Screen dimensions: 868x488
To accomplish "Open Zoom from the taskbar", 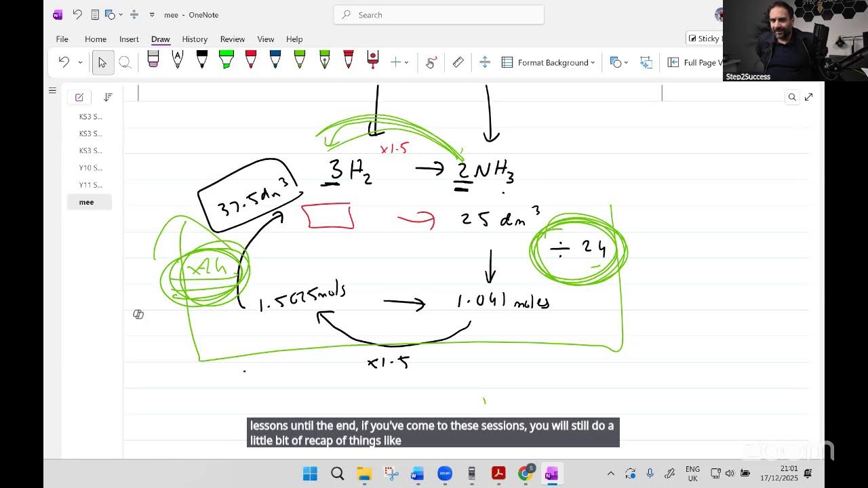I will (x=444, y=473).
